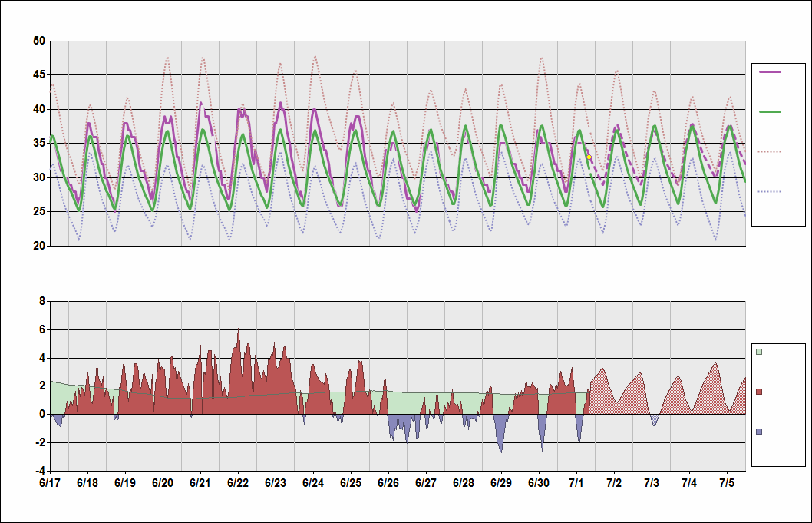This screenshot has width=812, height=523.
Task: Click the dotted blue line legend marker
Action: (770, 191)
